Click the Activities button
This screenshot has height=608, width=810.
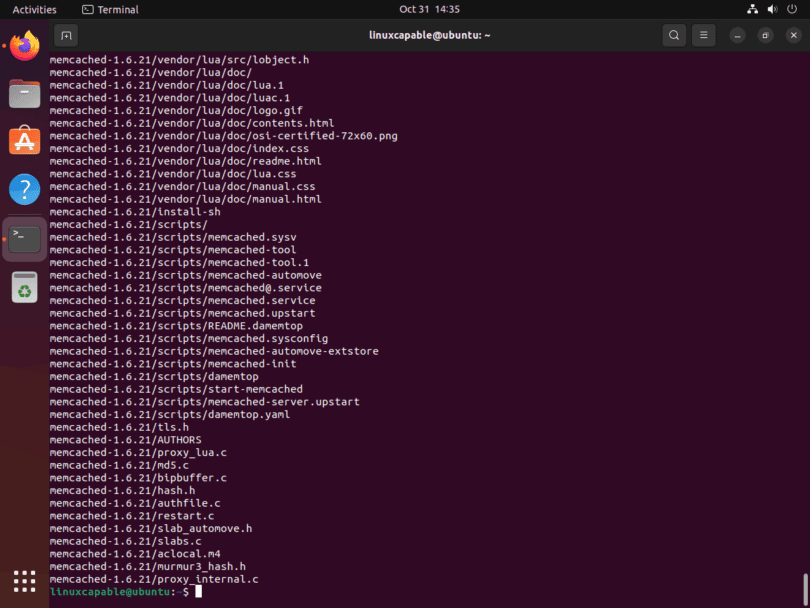(x=34, y=9)
